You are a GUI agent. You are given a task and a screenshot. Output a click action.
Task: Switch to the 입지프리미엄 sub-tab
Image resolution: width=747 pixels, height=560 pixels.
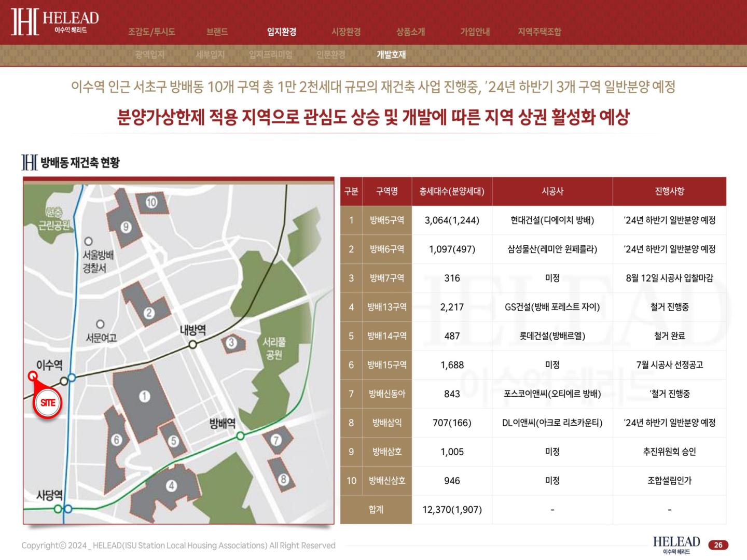tap(270, 54)
